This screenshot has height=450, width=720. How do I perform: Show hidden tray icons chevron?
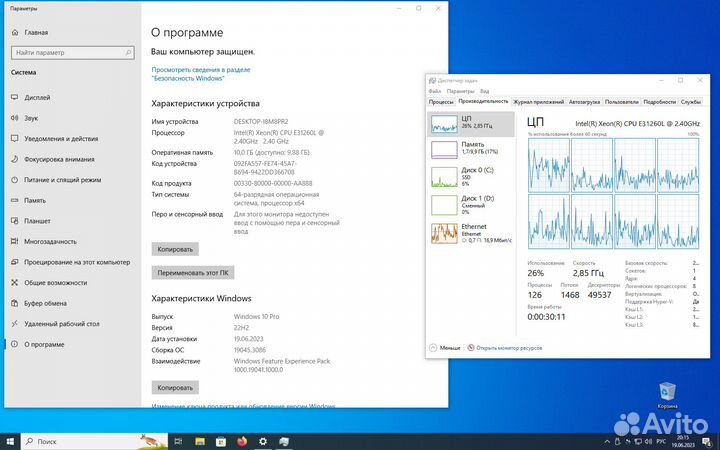click(607, 442)
